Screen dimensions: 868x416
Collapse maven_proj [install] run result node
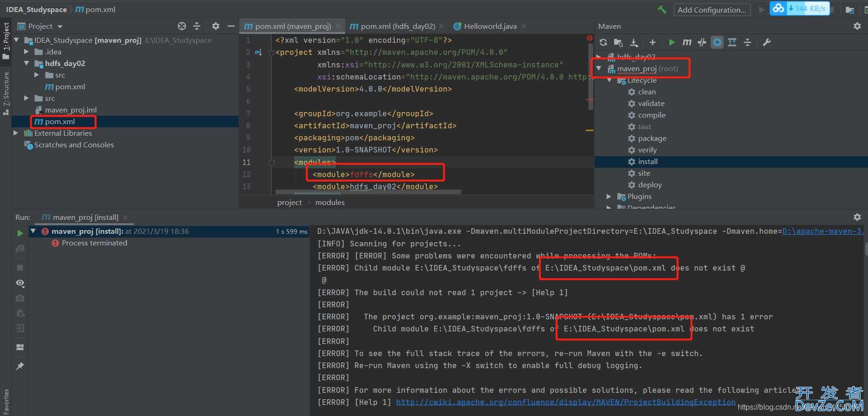[33, 231]
